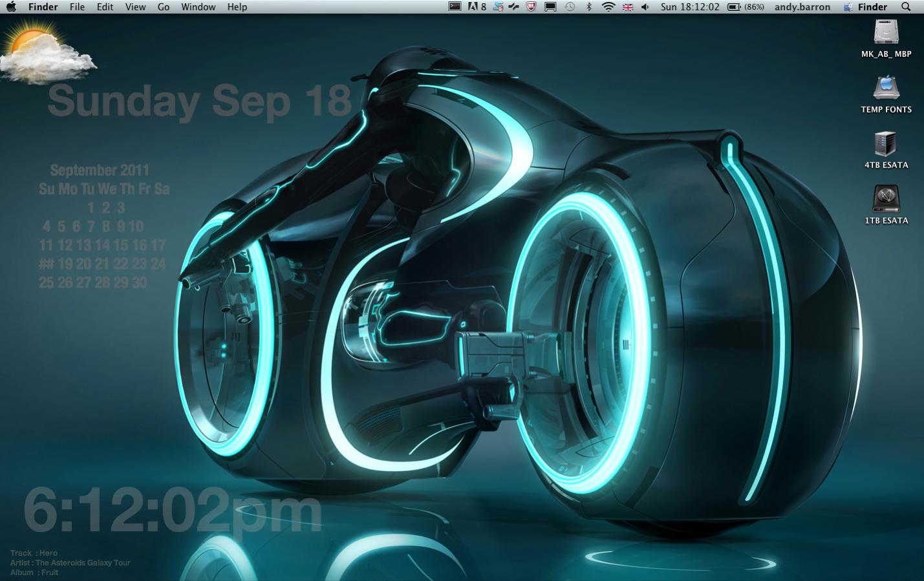The width and height of the screenshot is (924, 581).
Task: Click the Sunday Sep 18 date text
Action: click(199, 101)
